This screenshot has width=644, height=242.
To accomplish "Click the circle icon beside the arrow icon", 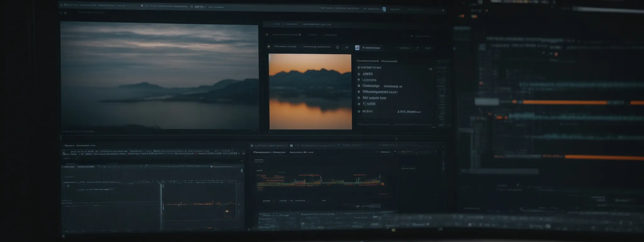I will coord(338,47).
